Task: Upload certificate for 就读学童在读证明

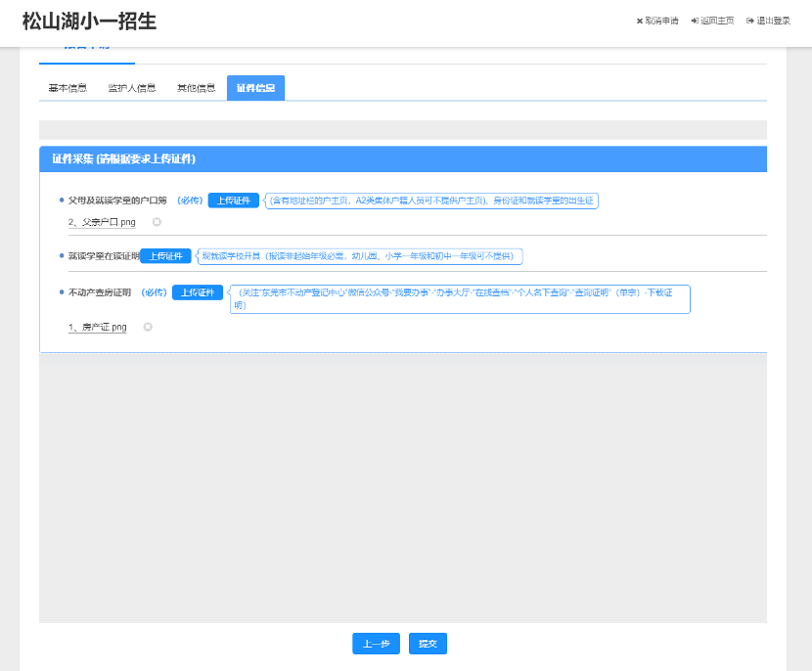Action: point(165,256)
